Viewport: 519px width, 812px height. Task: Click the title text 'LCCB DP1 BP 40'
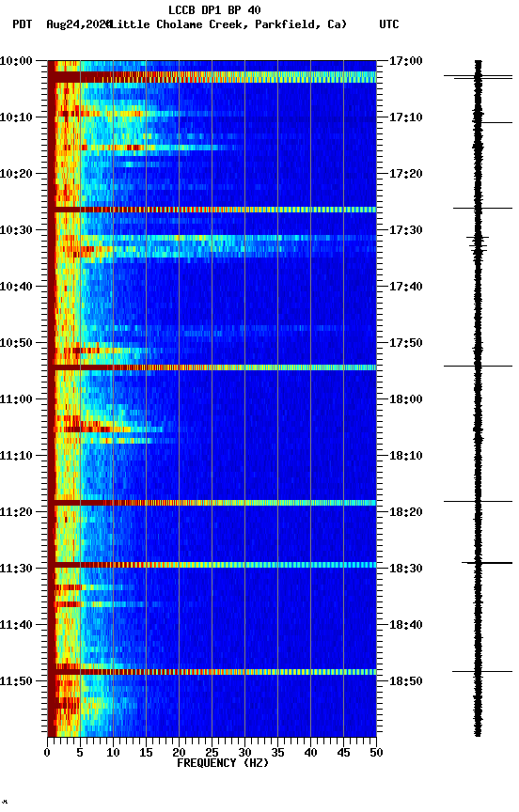pyautogui.click(x=214, y=9)
